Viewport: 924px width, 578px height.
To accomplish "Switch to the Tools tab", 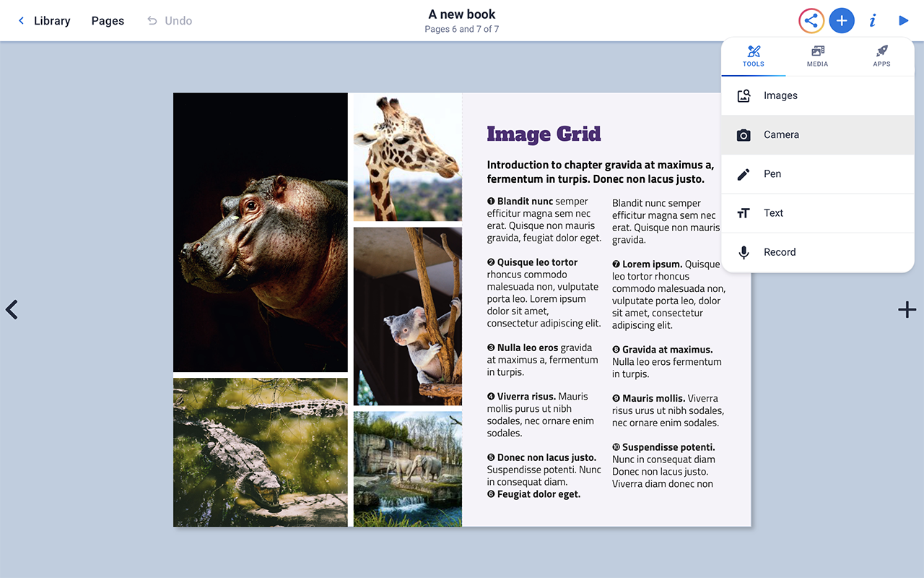I will point(754,56).
